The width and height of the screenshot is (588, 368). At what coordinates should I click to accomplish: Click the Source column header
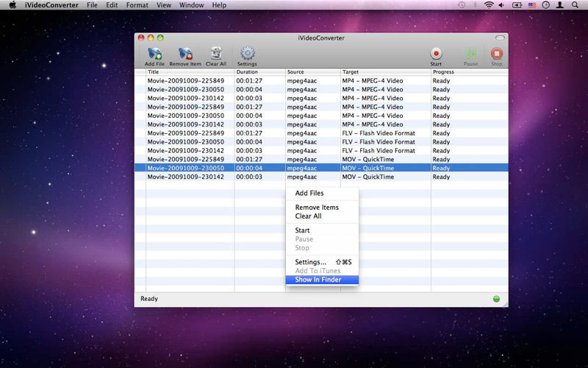click(313, 71)
